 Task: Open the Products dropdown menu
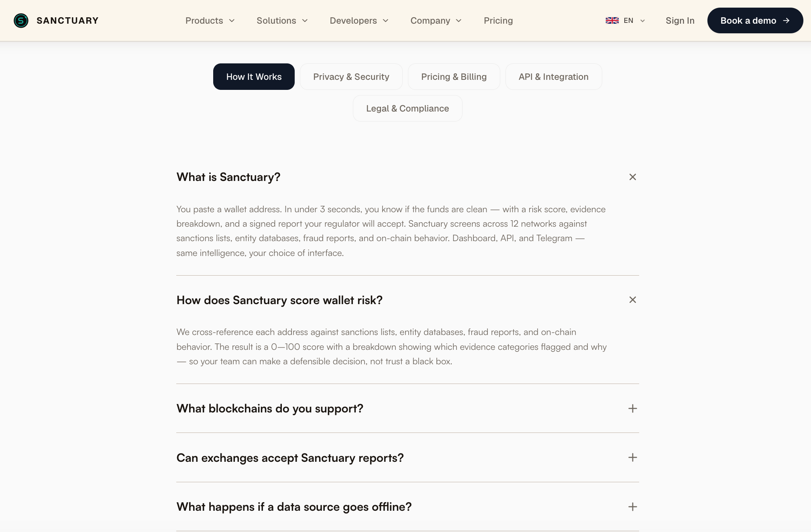point(210,20)
